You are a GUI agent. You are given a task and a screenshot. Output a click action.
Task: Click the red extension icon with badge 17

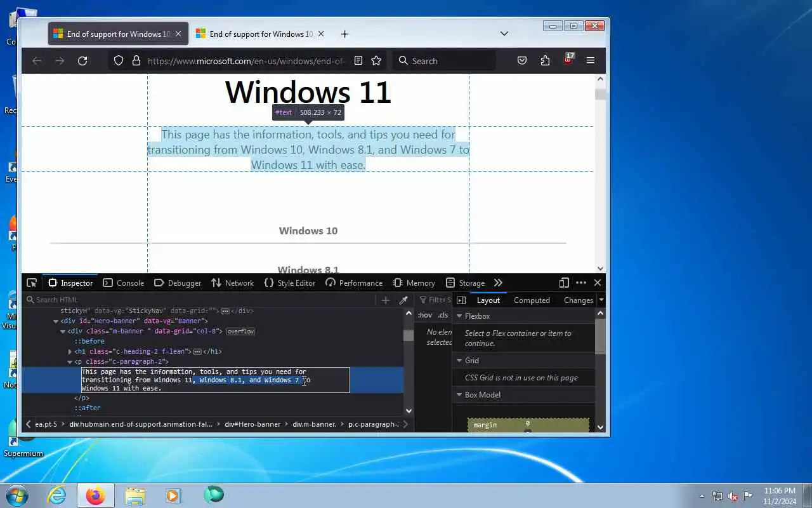(x=568, y=60)
